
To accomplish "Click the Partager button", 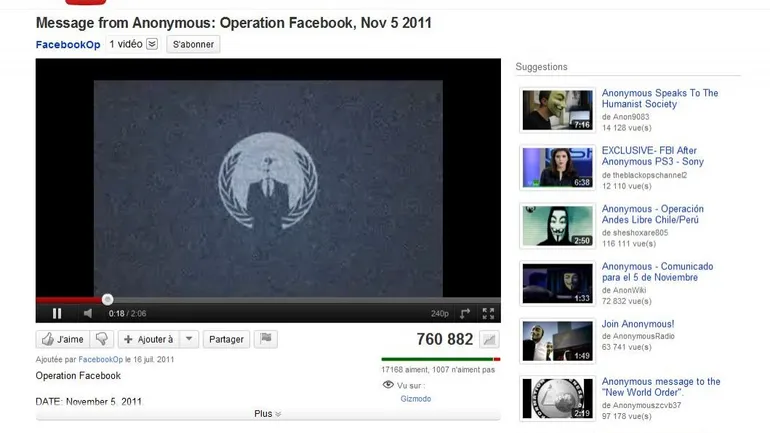I will [226, 339].
